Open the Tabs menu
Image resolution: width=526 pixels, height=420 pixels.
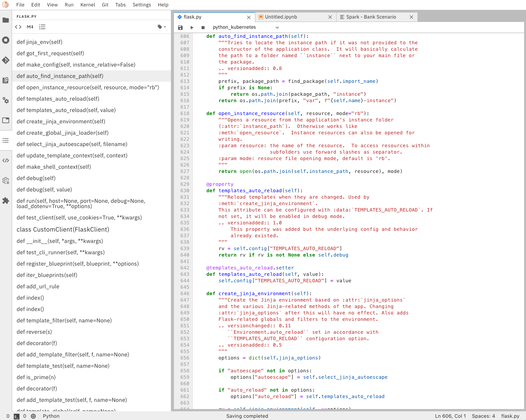(x=121, y=5)
